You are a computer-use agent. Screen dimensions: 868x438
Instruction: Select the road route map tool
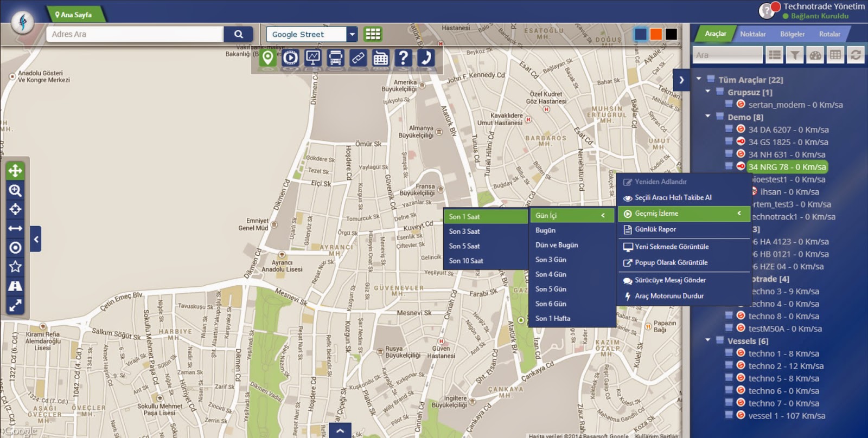pos(15,286)
